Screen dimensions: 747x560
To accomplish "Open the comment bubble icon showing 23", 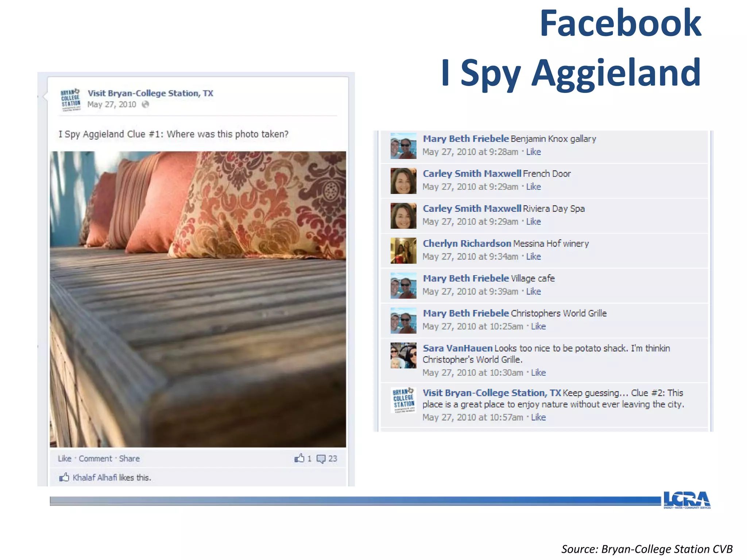I will point(321,459).
